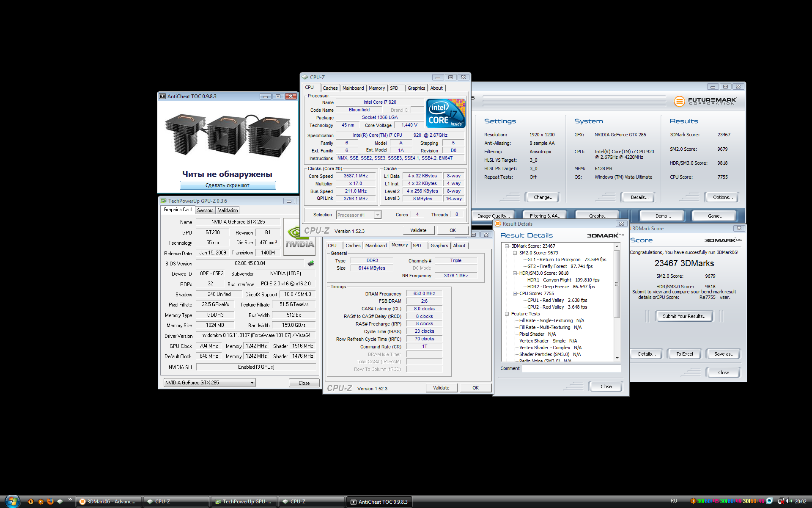The height and width of the screenshot is (508, 812).
Task: Click the volume speaker tray icon
Action: (x=789, y=501)
